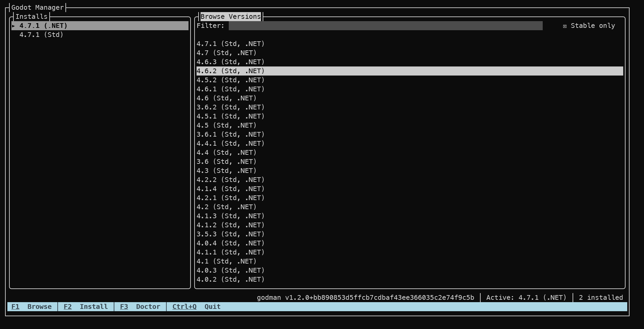This screenshot has width=644, height=329.
Task: Pick version 4.0.4 (Std, .NET)
Action: 410,243
